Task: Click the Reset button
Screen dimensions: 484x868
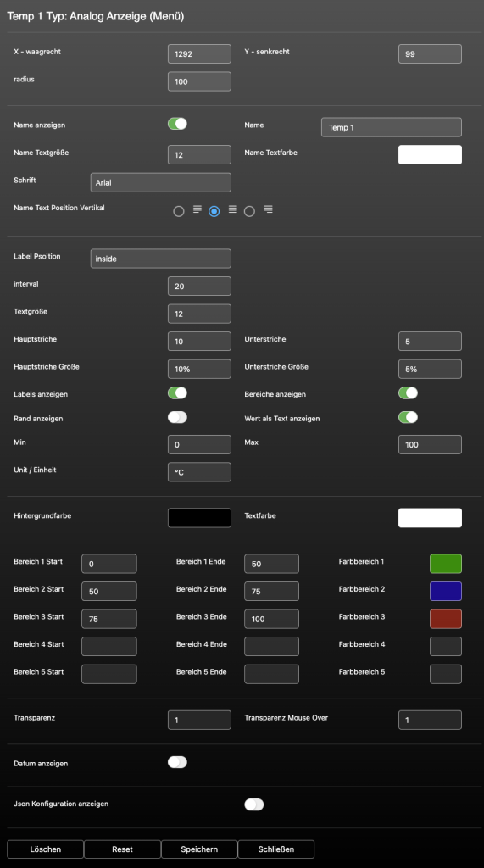Action: click(x=122, y=849)
